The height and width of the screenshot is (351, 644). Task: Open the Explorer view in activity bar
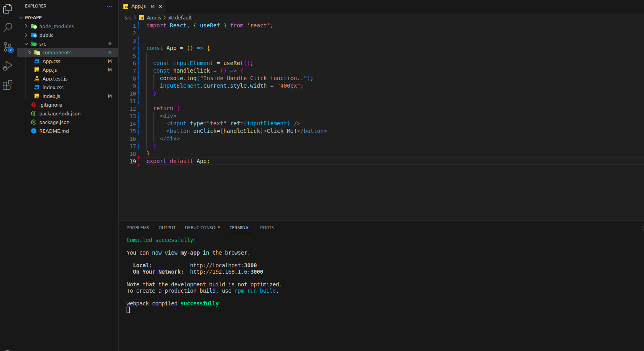[x=8, y=9]
